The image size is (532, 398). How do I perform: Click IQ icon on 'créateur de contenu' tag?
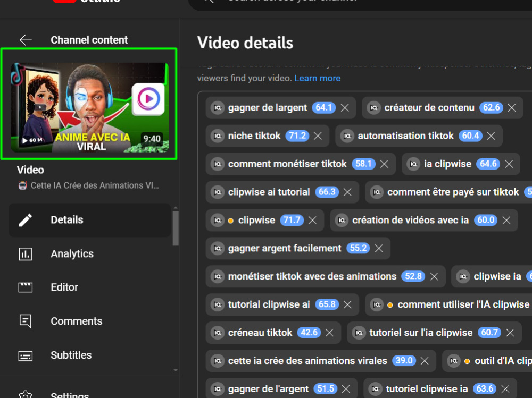coord(373,108)
